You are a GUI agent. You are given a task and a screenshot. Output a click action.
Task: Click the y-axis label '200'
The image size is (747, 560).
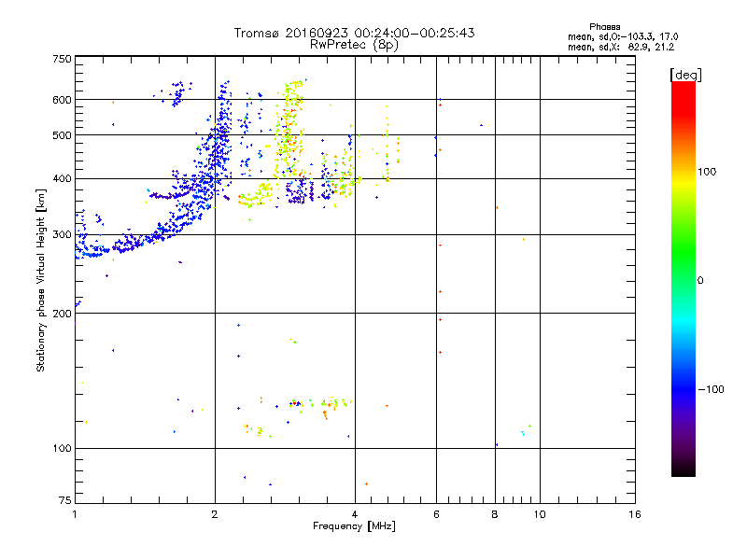[62, 314]
